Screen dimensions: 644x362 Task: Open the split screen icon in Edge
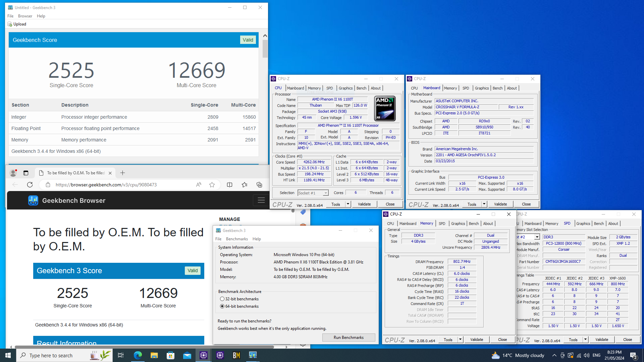(230, 185)
